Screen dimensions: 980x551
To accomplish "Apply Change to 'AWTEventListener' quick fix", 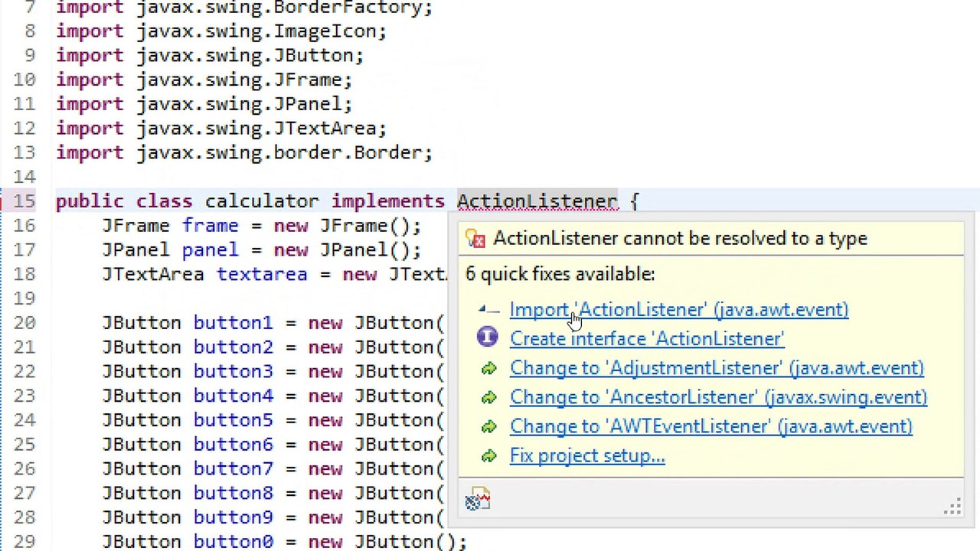I will [x=710, y=426].
